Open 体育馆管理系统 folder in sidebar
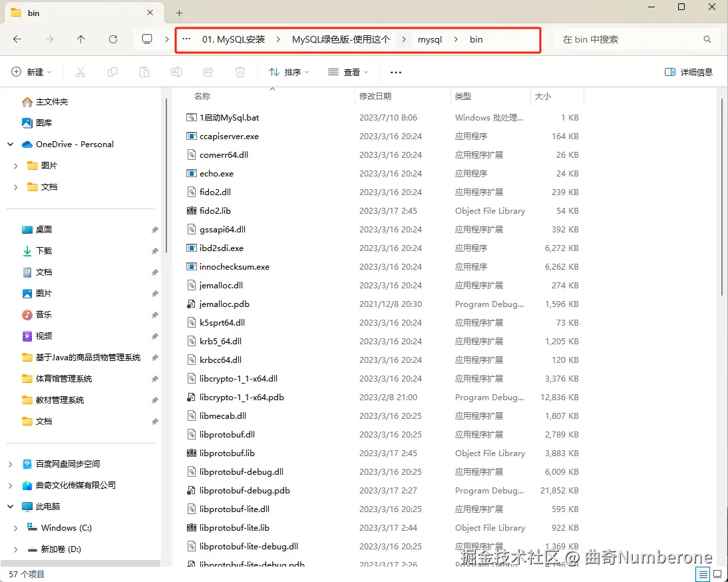This screenshot has width=728, height=582. [57, 378]
